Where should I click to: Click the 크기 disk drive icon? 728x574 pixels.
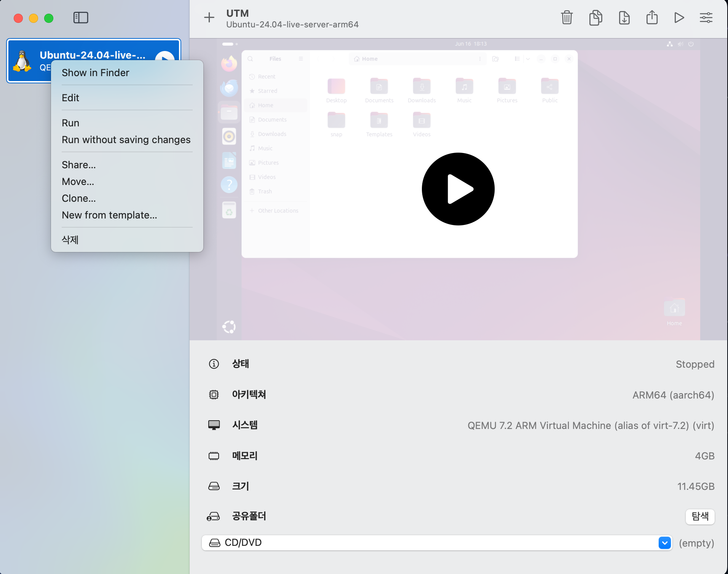[x=214, y=486]
